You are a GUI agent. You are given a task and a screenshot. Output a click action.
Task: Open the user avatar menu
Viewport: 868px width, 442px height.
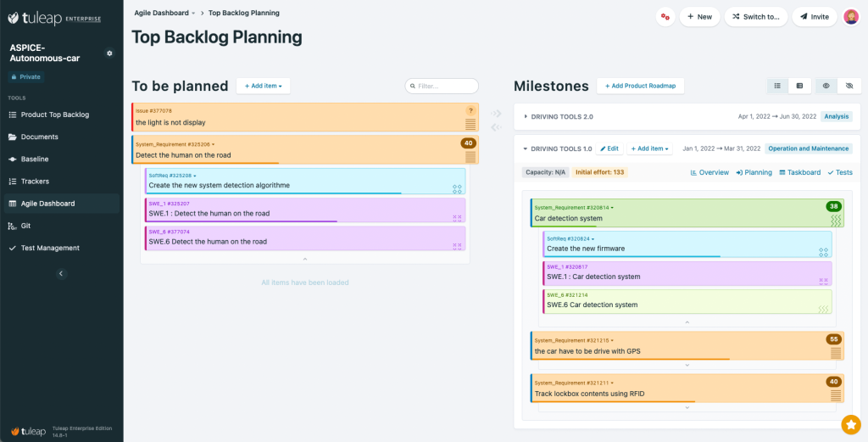coord(851,17)
